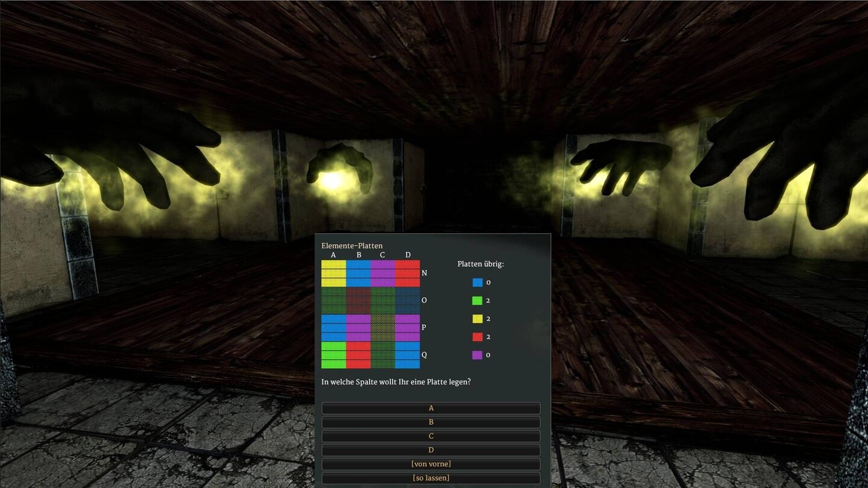Click the count 2 next to green swatch
Viewport: 868px width, 488px height.
(x=488, y=301)
